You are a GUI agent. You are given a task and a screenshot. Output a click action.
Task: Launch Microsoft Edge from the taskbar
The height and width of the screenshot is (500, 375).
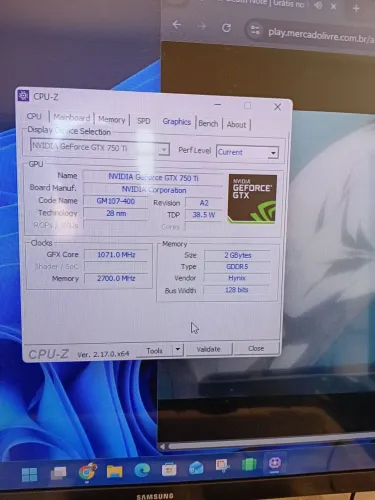pos(142,470)
